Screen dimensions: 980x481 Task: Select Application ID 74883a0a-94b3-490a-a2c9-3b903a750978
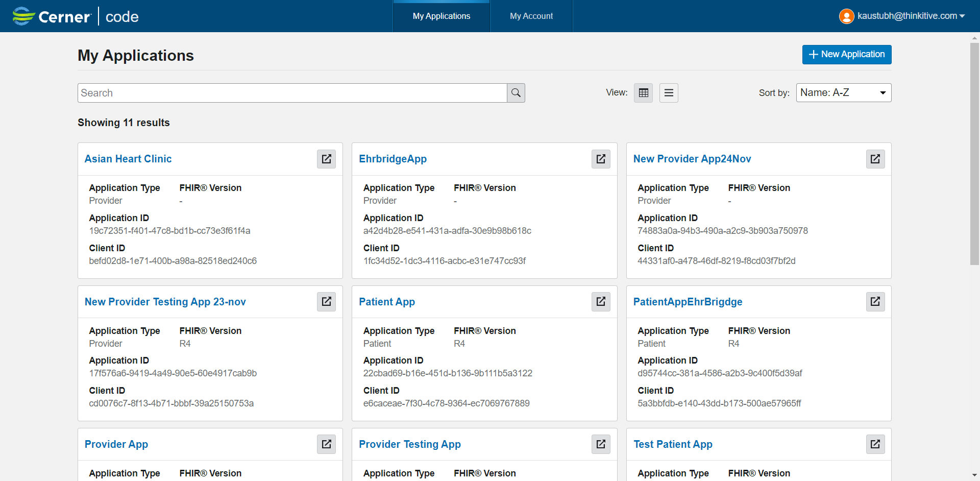click(722, 231)
